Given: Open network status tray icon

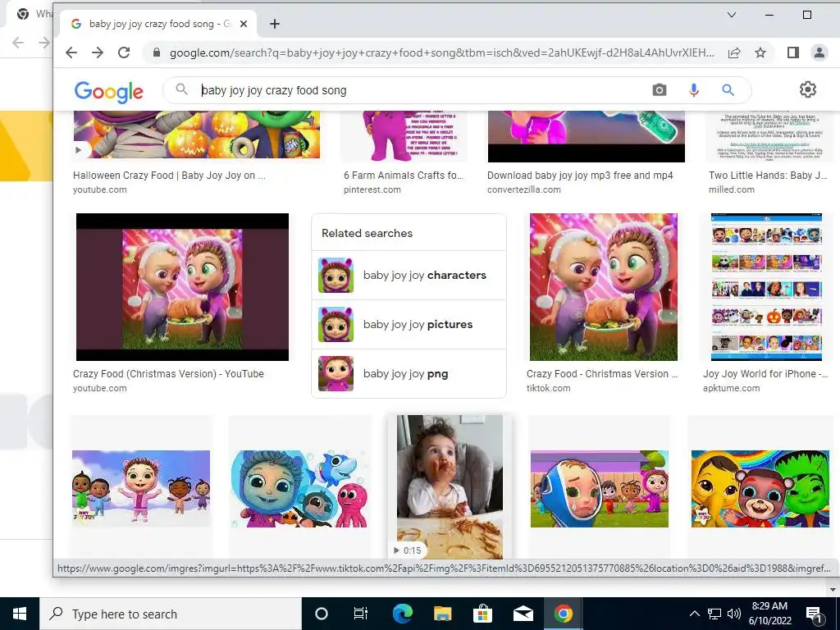Looking at the screenshot, I should [714, 614].
